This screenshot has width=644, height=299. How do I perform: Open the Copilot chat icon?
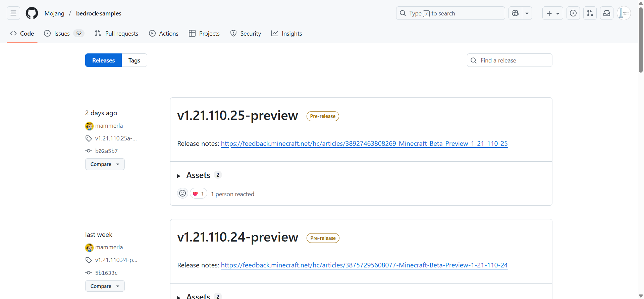[515, 13]
